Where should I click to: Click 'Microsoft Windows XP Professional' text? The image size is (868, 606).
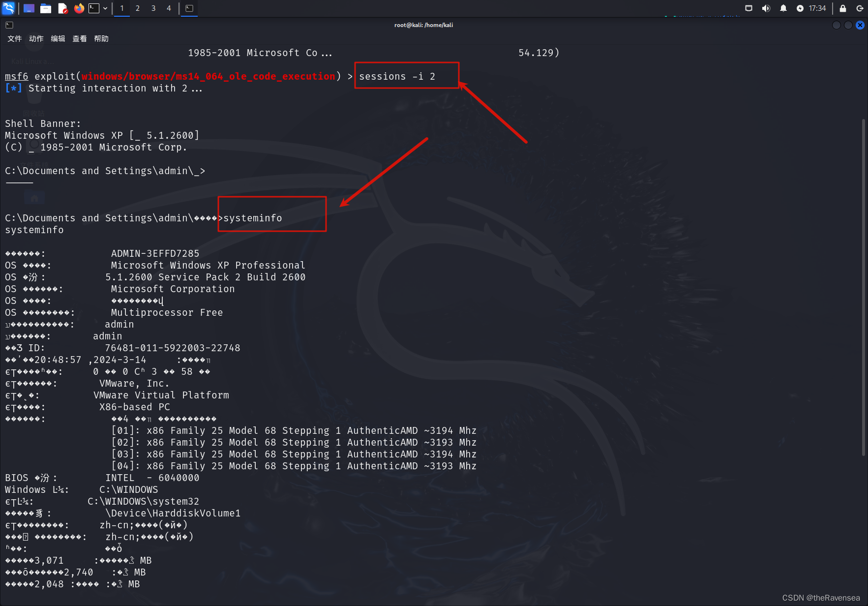tap(208, 265)
